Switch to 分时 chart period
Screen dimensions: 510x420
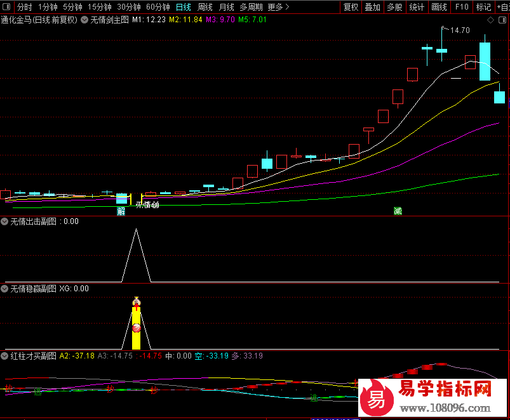click(x=24, y=7)
